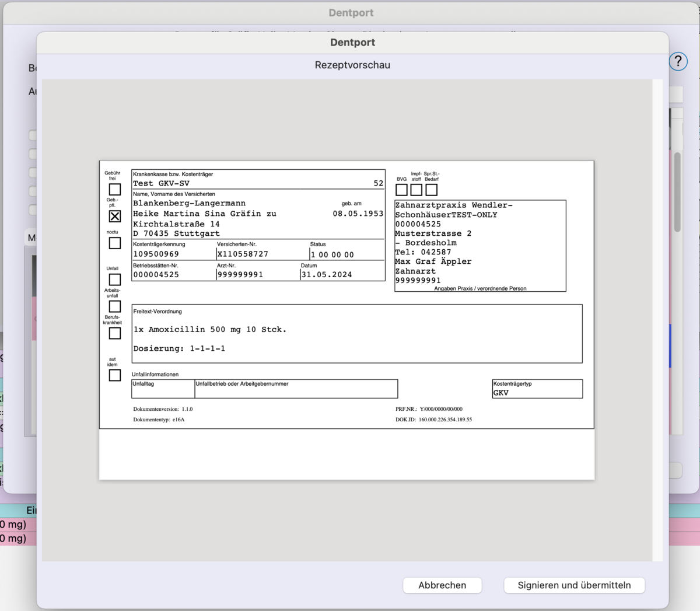Viewport: 700px width, 611px height.
Task: Click "000004525" under Betriebsstätten-Nr.
Action: pyautogui.click(x=156, y=274)
